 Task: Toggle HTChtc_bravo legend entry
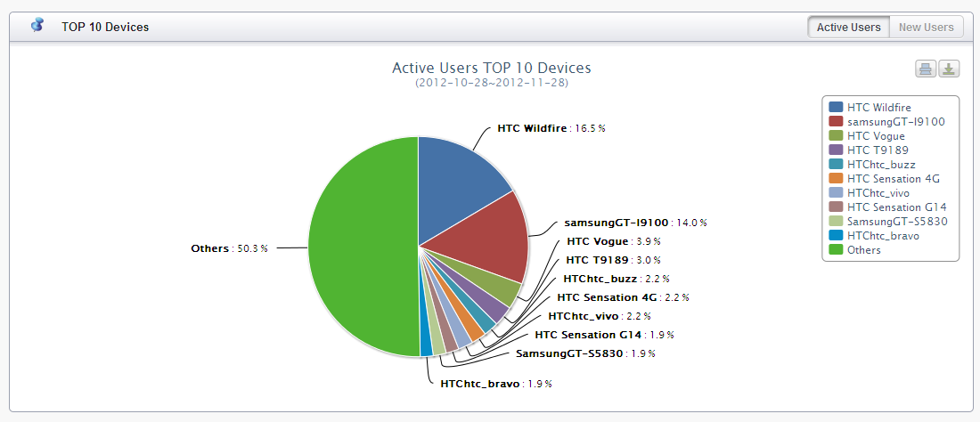(874, 235)
